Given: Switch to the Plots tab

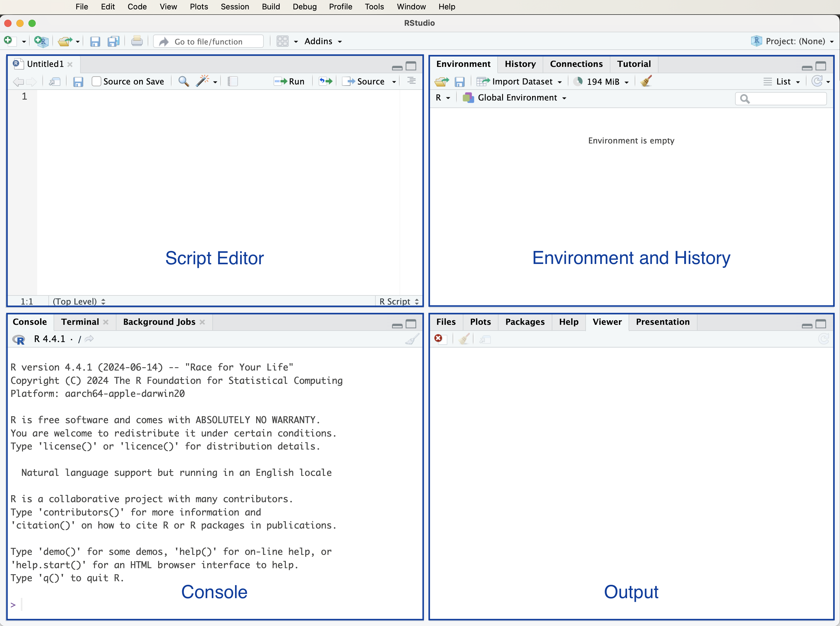Looking at the screenshot, I should coord(480,322).
